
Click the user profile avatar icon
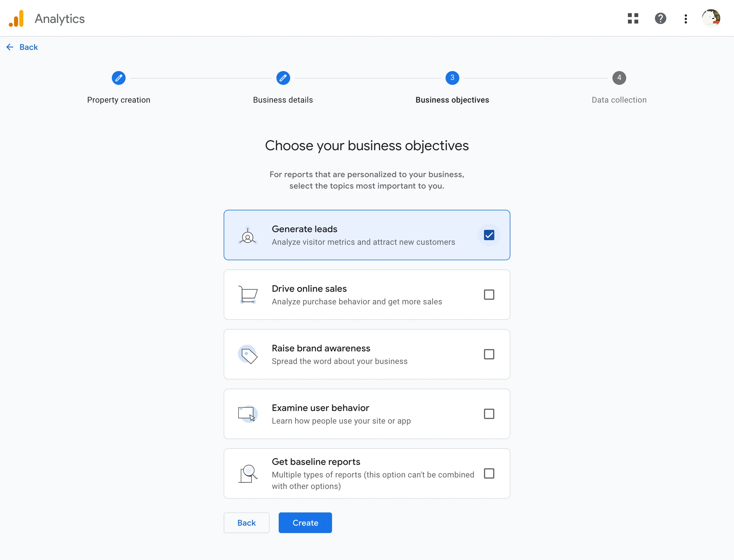[713, 18]
